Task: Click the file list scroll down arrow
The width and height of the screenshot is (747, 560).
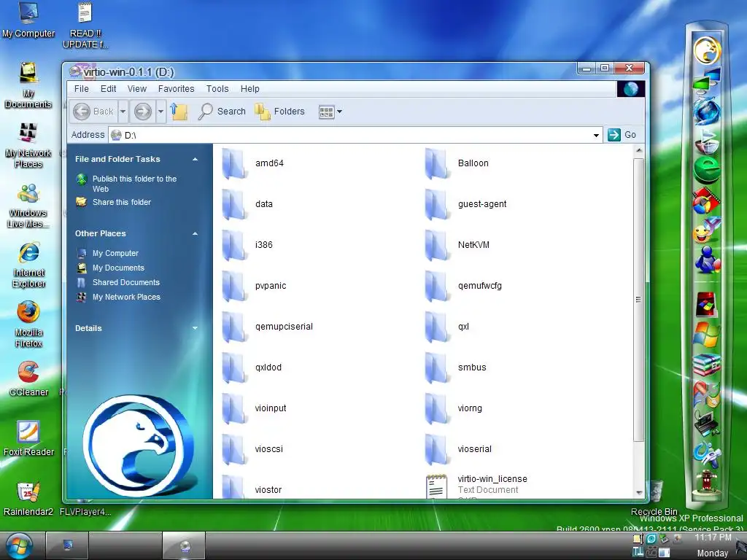Action: click(639, 494)
